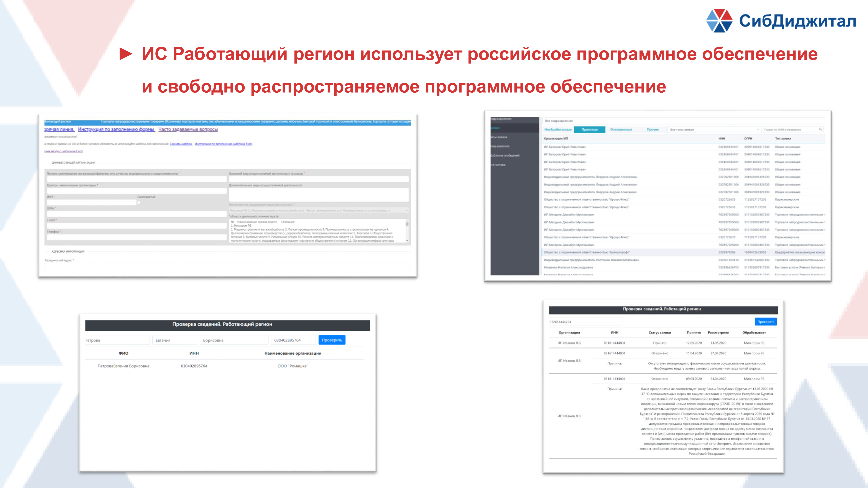This screenshot has height=488, width=868.
Task: Click the Основной вид деятельности field
Action: coord(319,179)
